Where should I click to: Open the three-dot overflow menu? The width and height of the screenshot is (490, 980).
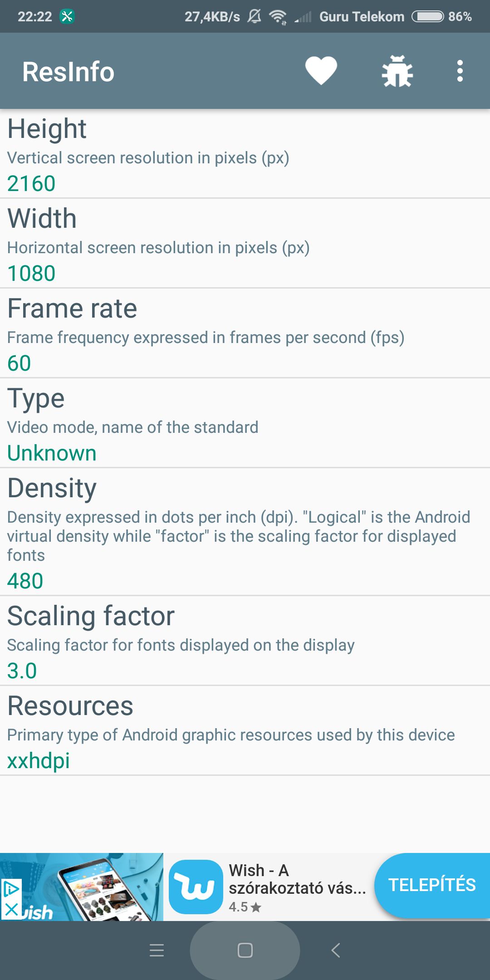click(x=460, y=71)
